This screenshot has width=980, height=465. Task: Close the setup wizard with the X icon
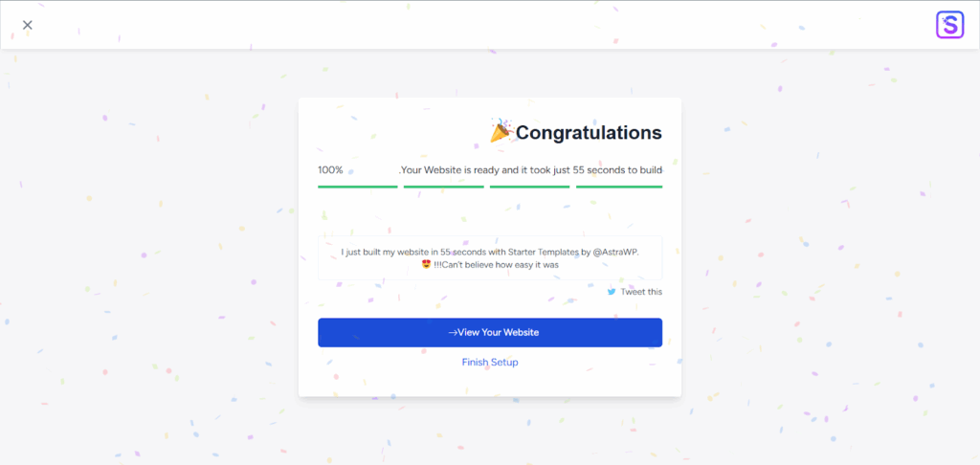tap(28, 25)
